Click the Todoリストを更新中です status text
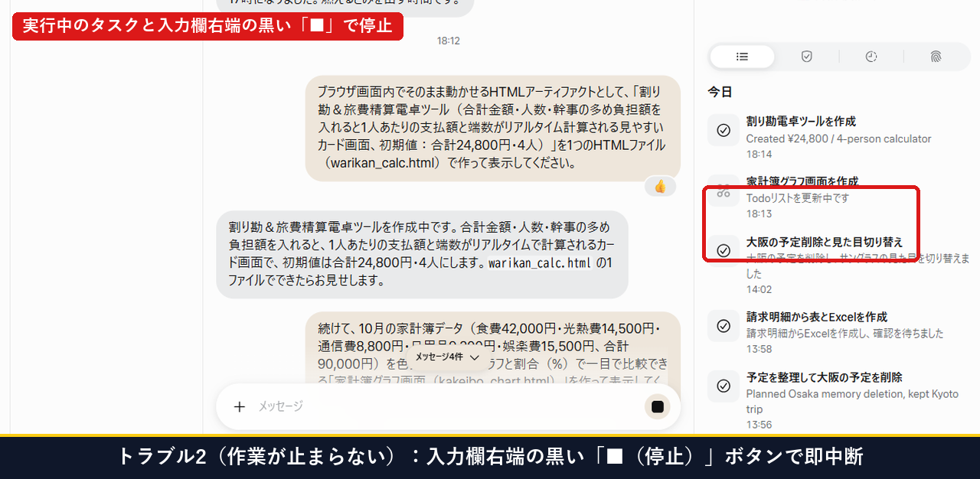 pos(798,198)
